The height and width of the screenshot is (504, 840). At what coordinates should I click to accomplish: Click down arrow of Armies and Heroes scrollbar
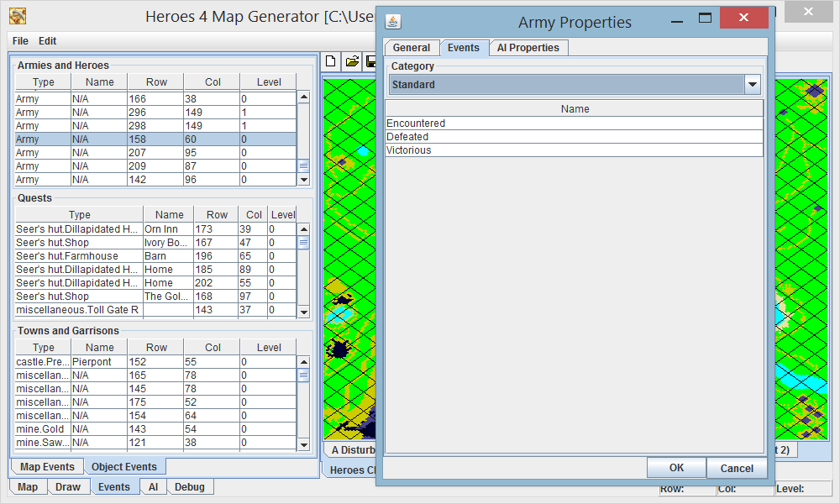(x=304, y=180)
